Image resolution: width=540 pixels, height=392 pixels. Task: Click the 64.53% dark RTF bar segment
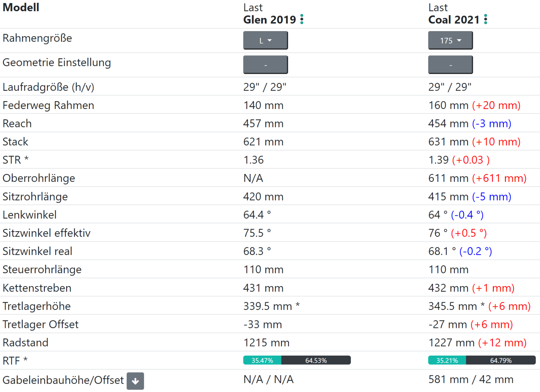[316, 360]
